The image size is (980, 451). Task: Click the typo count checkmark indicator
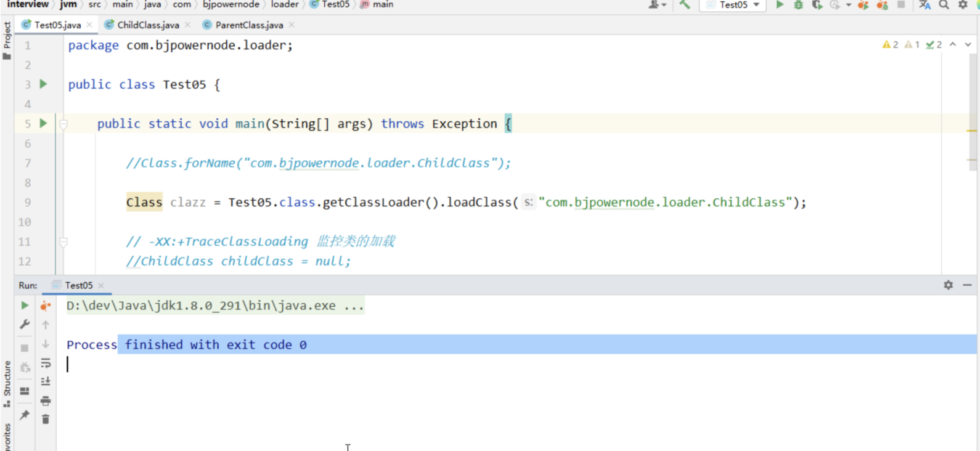click(x=934, y=44)
